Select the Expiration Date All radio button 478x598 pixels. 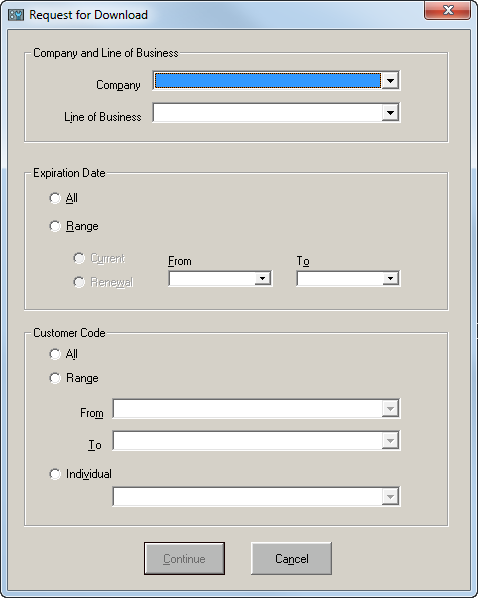pyautogui.click(x=55, y=198)
